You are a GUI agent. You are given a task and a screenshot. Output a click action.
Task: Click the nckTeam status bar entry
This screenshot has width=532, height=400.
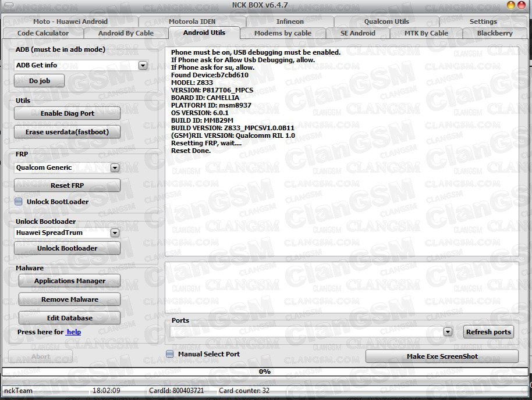(18, 391)
